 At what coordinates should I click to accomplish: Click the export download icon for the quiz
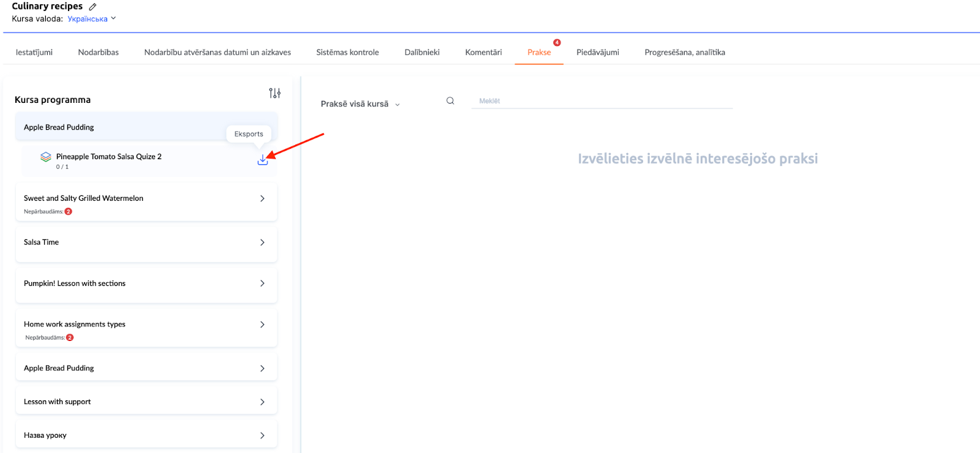262,160
